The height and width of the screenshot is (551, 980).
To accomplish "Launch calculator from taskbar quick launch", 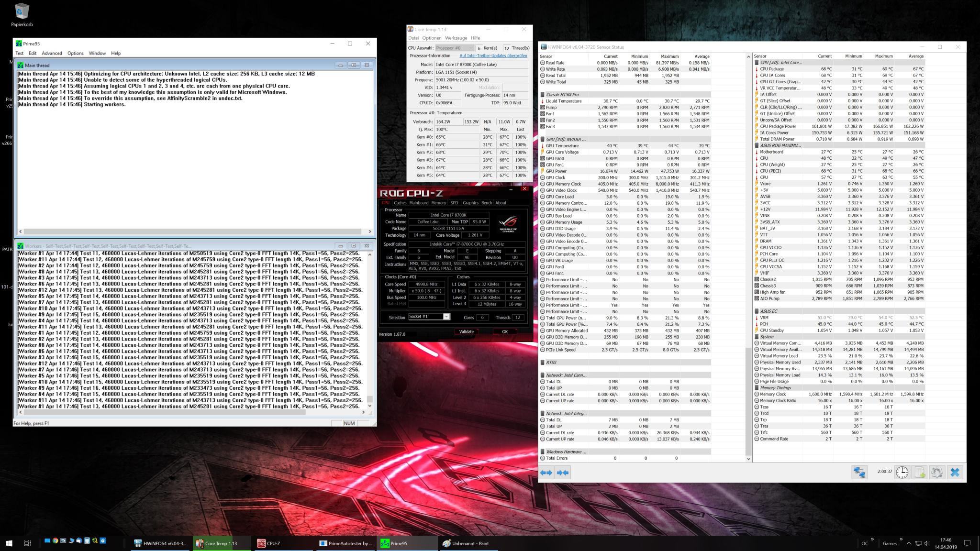I will [87, 541].
